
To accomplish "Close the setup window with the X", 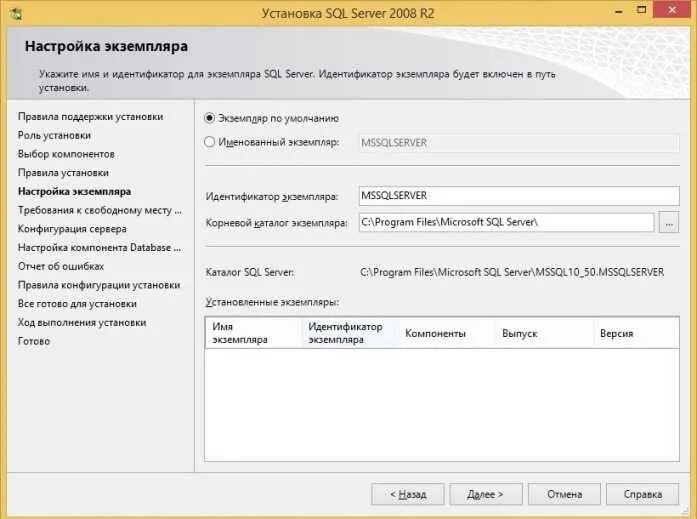I will pyautogui.click(x=672, y=10).
